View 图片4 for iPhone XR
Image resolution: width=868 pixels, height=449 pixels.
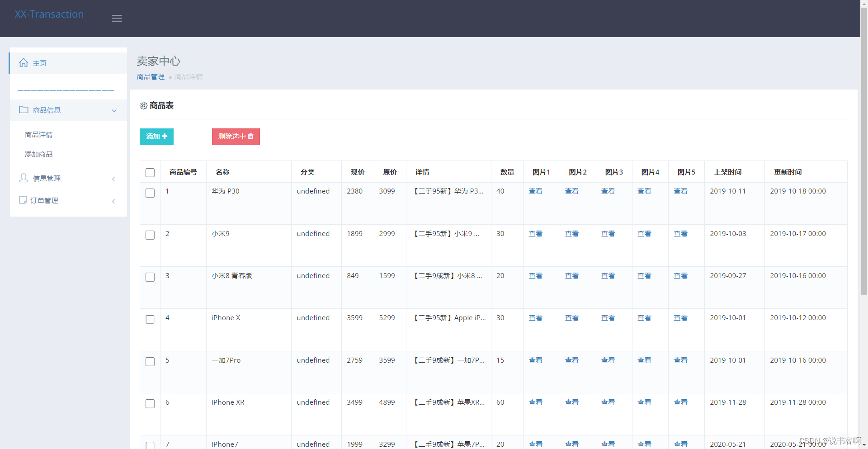(x=644, y=402)
